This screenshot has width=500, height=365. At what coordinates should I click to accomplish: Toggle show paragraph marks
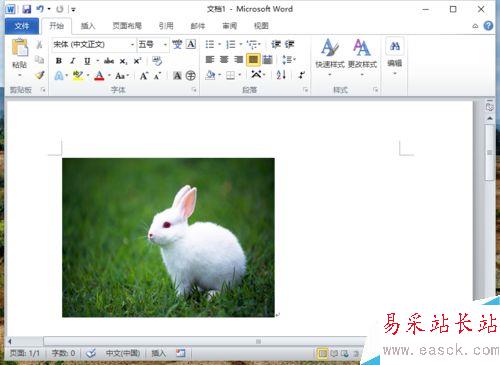[x=302, y=75]
